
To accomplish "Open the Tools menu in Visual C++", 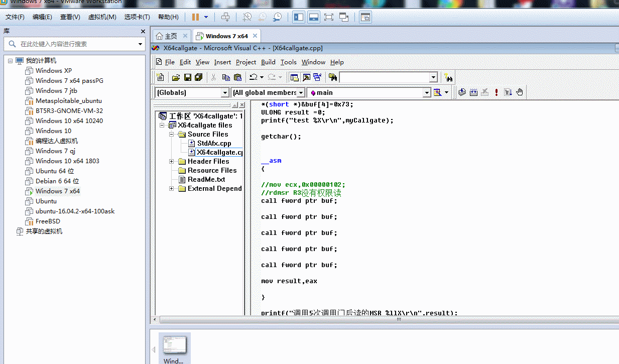I will click(x=289, y=62).
